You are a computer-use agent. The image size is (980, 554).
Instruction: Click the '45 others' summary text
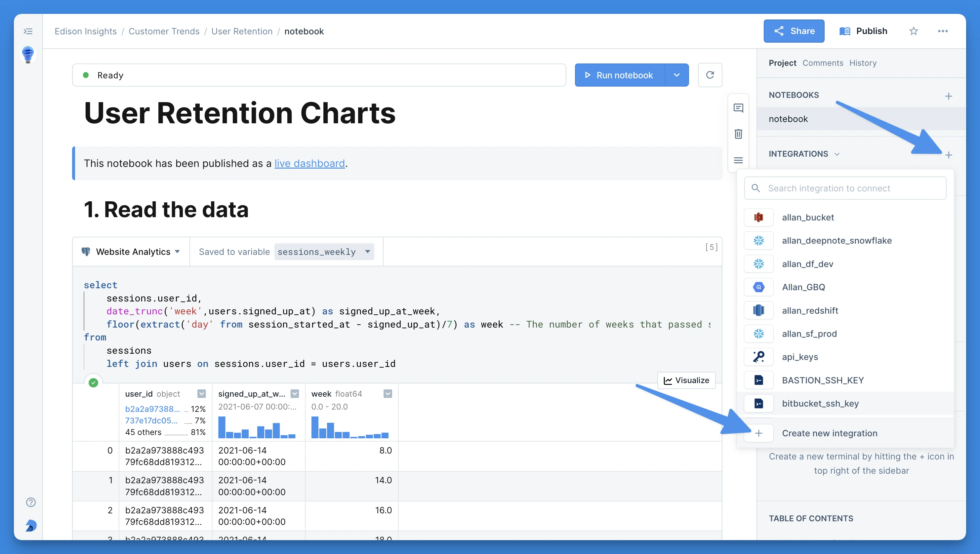click(143, 432)
